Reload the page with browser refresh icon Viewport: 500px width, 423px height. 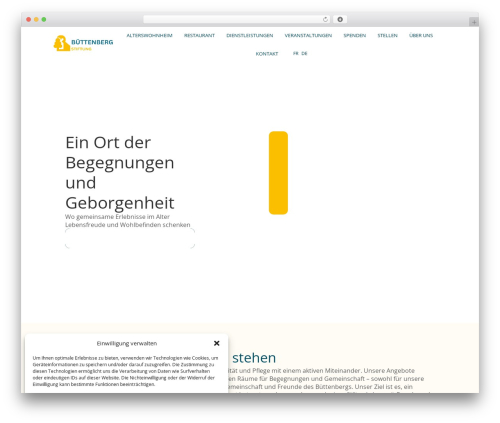pos(325,19)
